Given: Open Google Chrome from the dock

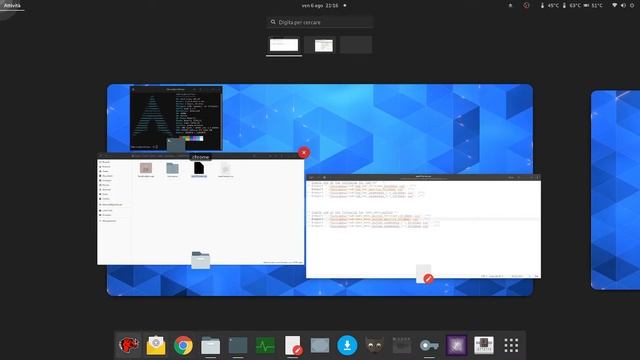Looking at the screenshot, I should [183, 345].
